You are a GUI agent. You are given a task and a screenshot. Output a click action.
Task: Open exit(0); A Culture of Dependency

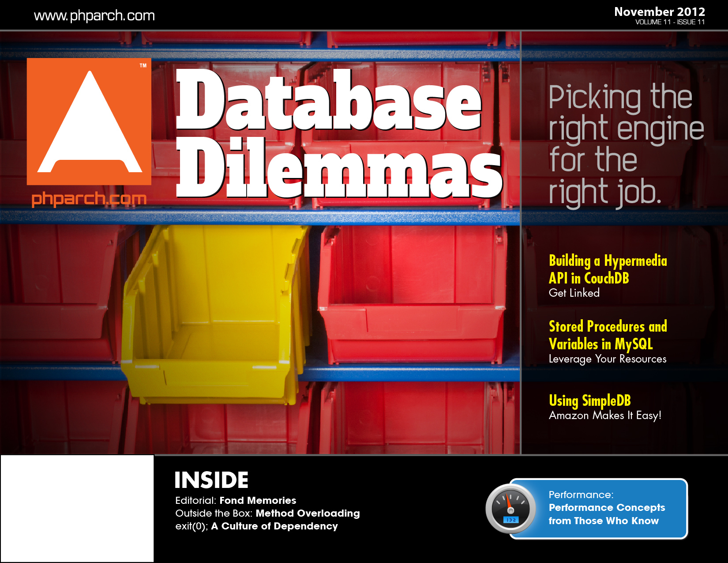coord(256,526)
